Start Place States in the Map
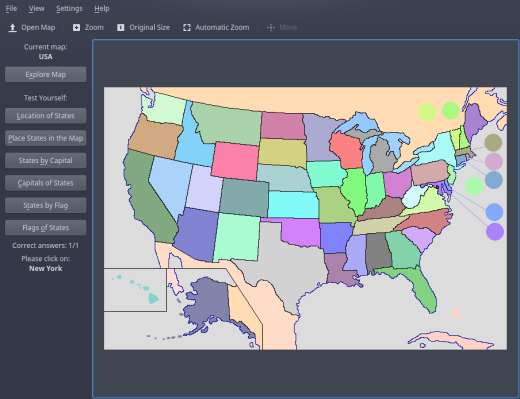This screenshot has height=399, width=520. pos(46,138)
